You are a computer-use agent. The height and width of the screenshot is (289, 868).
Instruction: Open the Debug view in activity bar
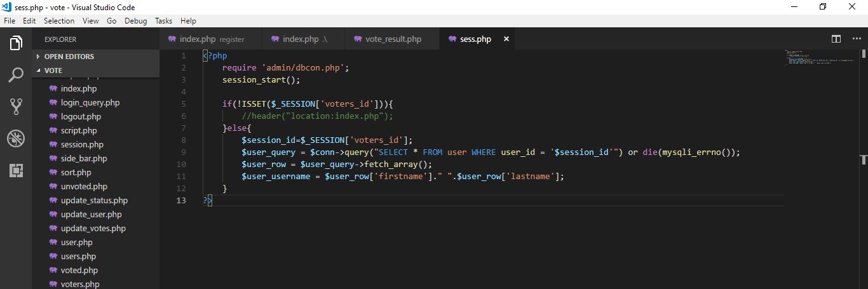[x=16, y=138]
